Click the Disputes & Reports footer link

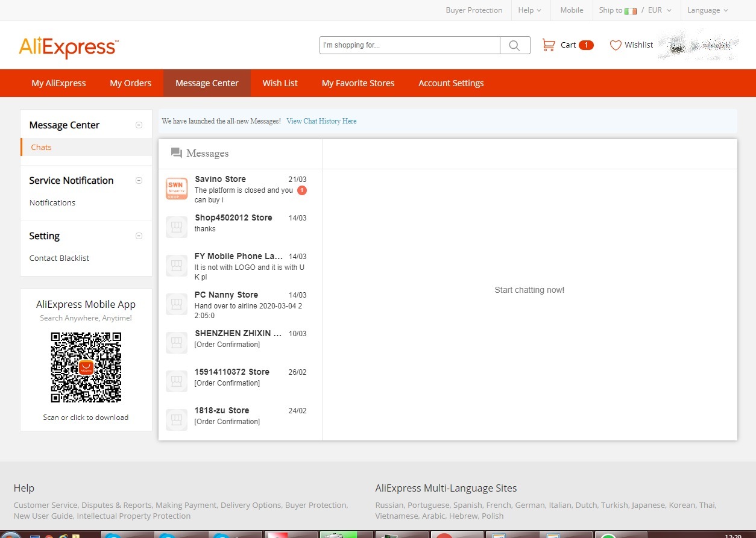(118, 505)
